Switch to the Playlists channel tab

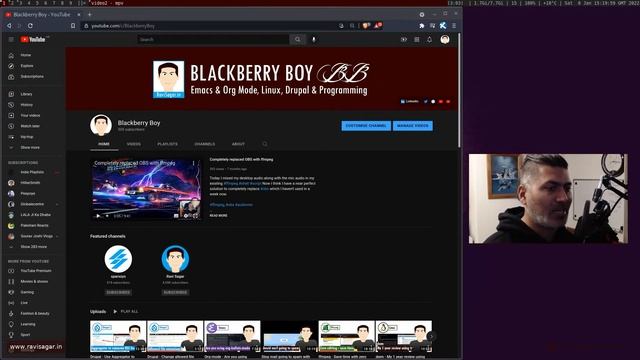pyautogui.click(x=167, y=144)
